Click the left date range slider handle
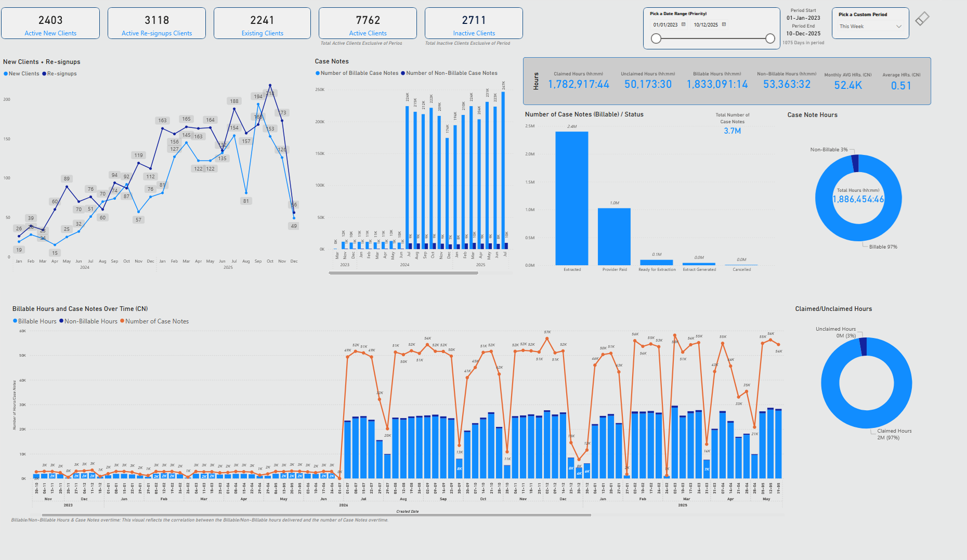967x560 pixels. [656, 38]
